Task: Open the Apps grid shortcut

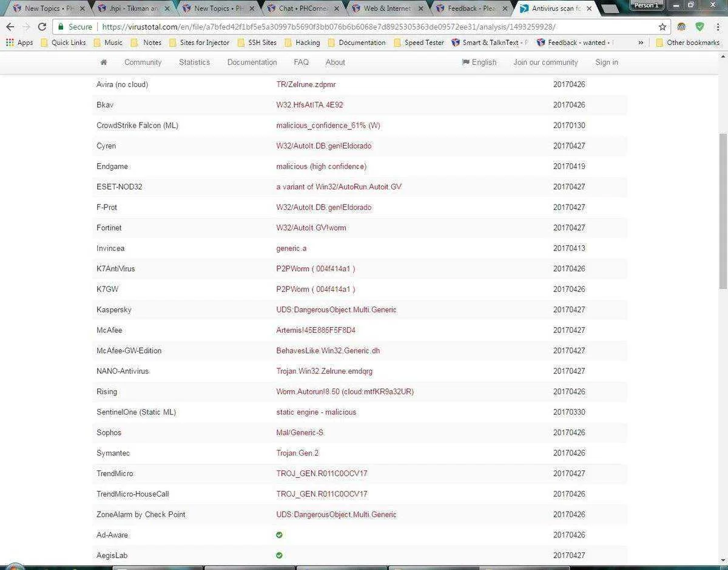Action: pyautogui.click(x=19, y=42)
